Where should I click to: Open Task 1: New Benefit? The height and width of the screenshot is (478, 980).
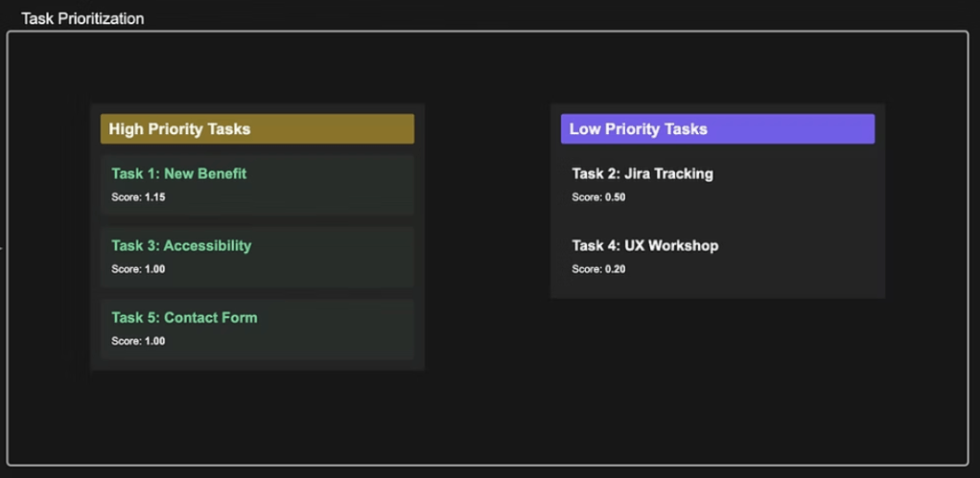(x=178, y=173)
